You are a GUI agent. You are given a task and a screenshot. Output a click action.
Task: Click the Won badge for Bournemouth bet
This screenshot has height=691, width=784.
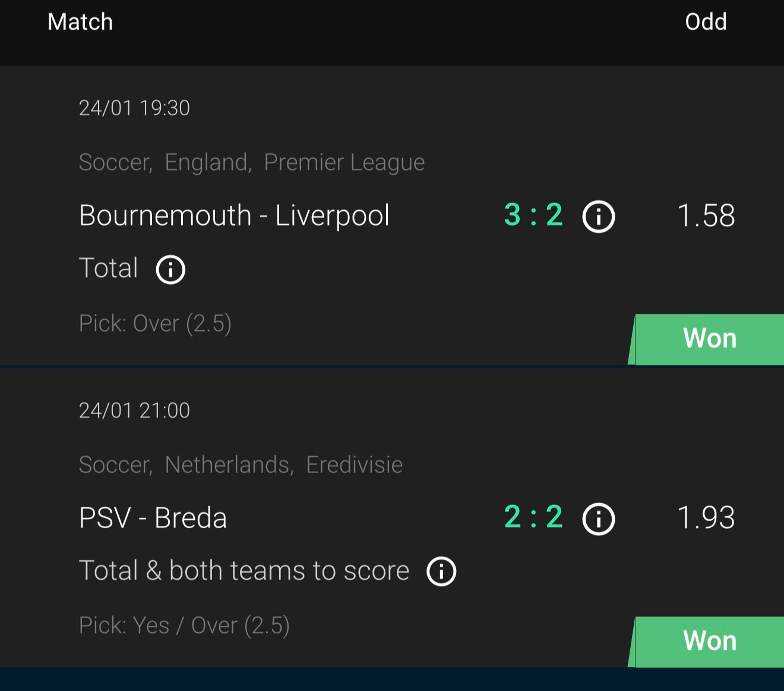coord(709,339)
